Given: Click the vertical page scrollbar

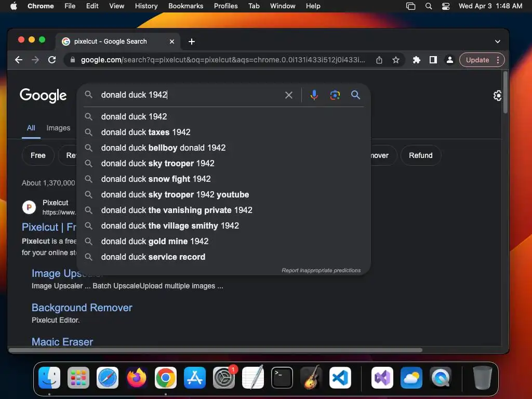Looking at the screenshot, I should point(505,92).
